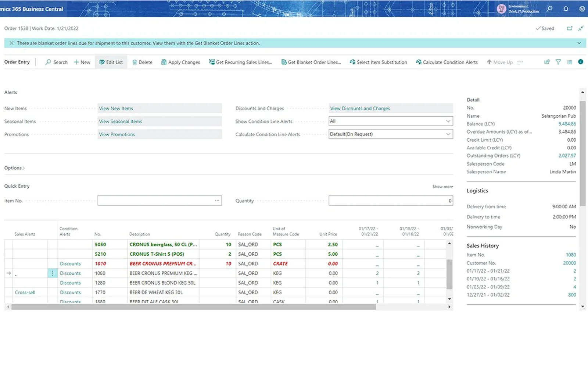Open Show Condition Line Alerts dropdown
The image size is (588, 368).
click(391, 121)
